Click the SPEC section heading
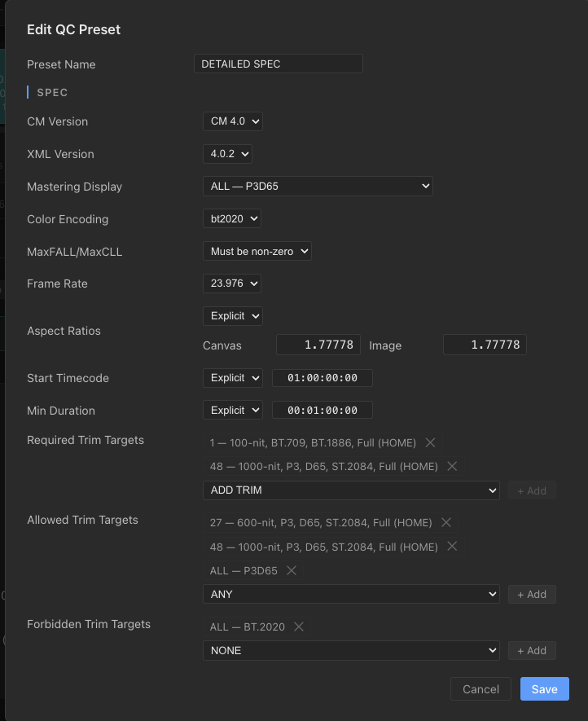This screenshot has height=721, width=588. click(x=52, y=92)
